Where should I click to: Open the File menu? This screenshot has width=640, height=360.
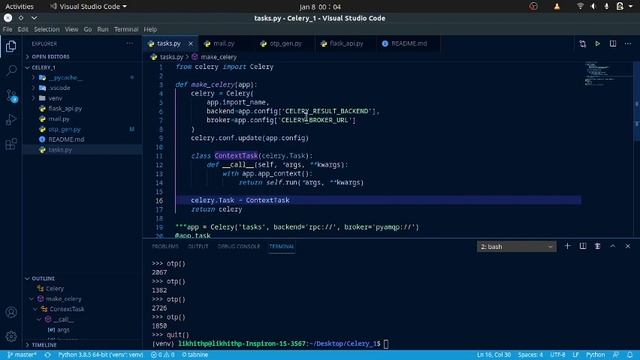click(7, 29)
